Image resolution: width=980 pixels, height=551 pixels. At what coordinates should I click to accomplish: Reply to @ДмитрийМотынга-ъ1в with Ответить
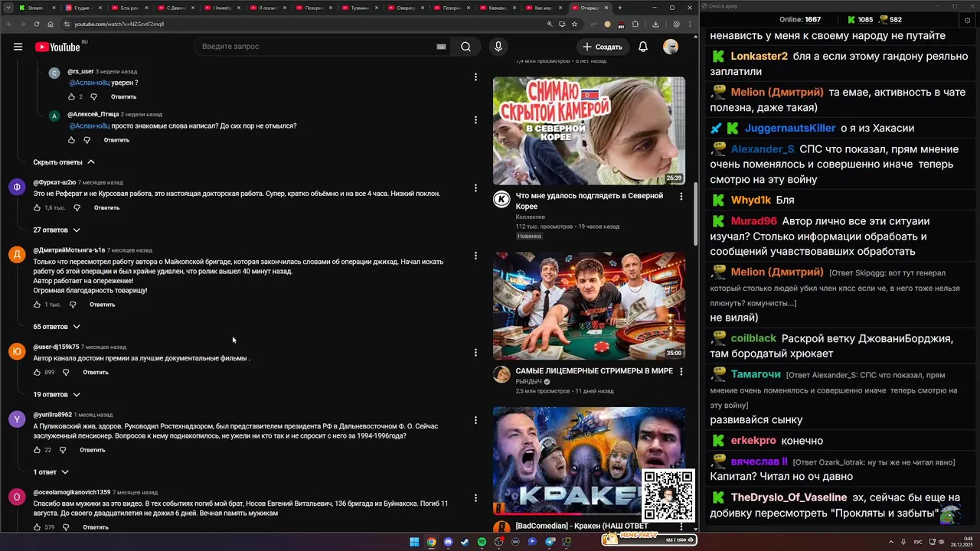(102, 305)
